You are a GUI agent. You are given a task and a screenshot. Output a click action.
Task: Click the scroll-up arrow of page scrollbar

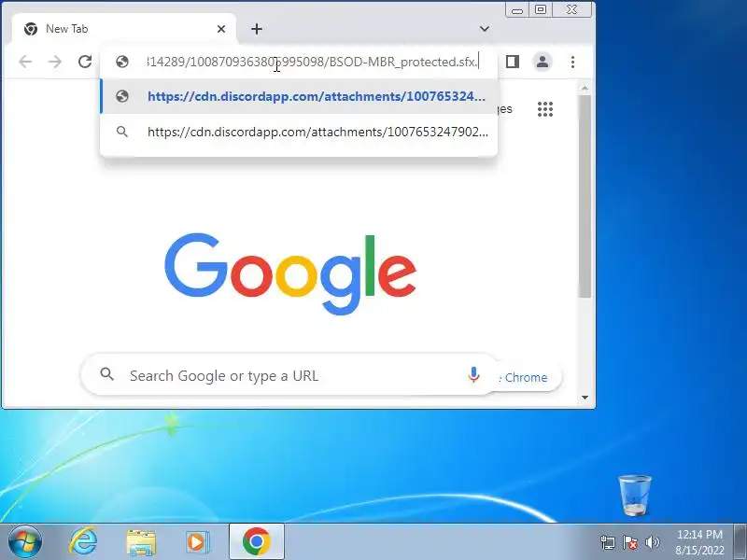pyautogui.click(x=585, y=88)
